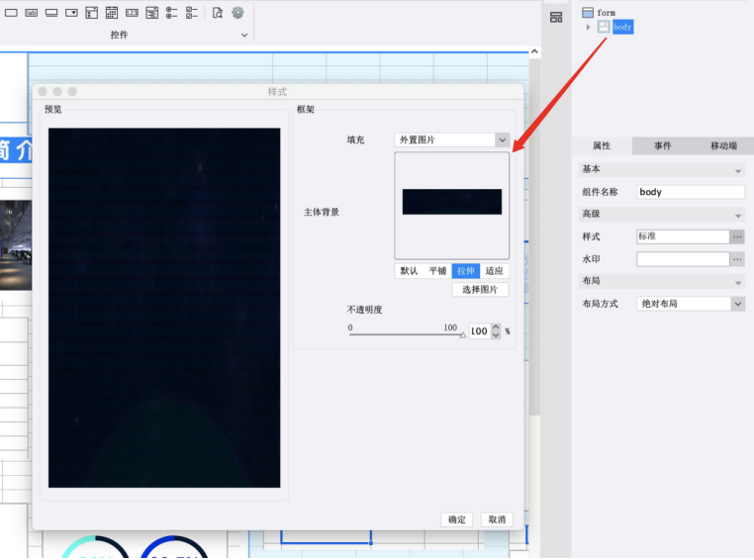Select the button widget icon
This screenshot has height=560, width=754.
pos(51,13)
